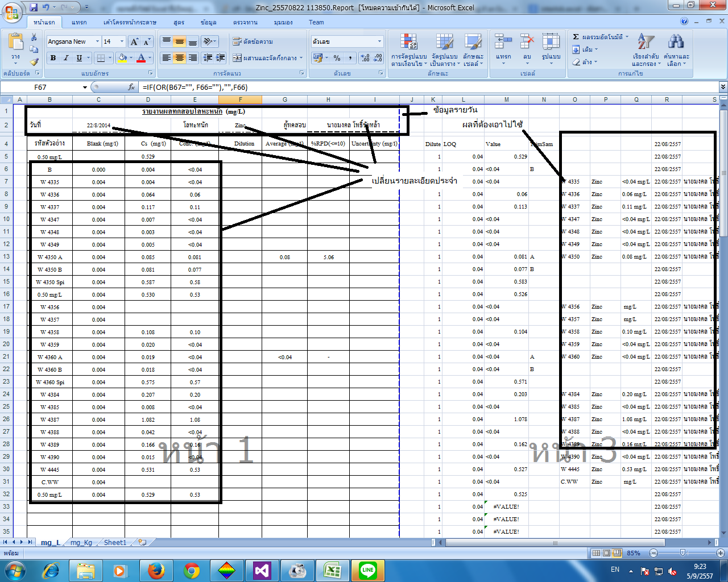Screen dimensions: 728x582
Task: Open Visual Studio from the taskbar
Action: tap(262, 570)
